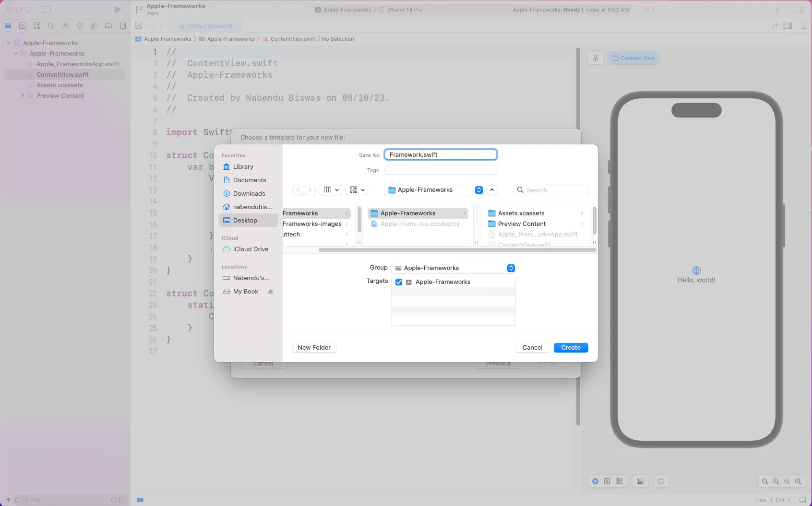Viewport: 812px width, 506px height.
Task: Select the ContentView.swift editor tab
Action: [206, 26]
